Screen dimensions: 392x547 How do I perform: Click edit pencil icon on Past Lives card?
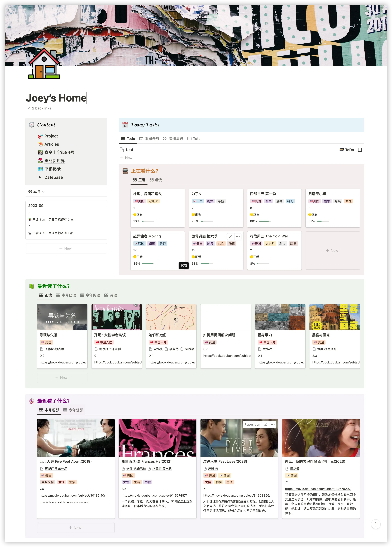click(x=265, y=424)
